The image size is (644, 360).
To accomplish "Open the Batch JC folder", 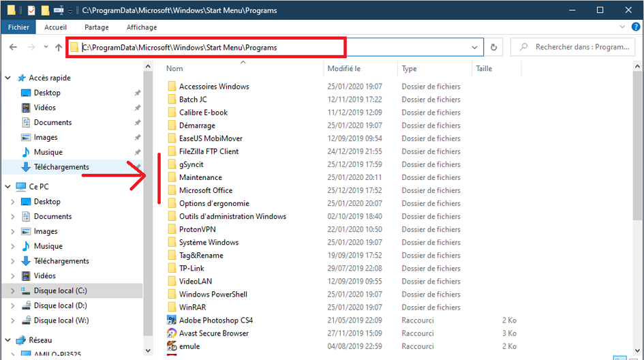I will 187,100.
